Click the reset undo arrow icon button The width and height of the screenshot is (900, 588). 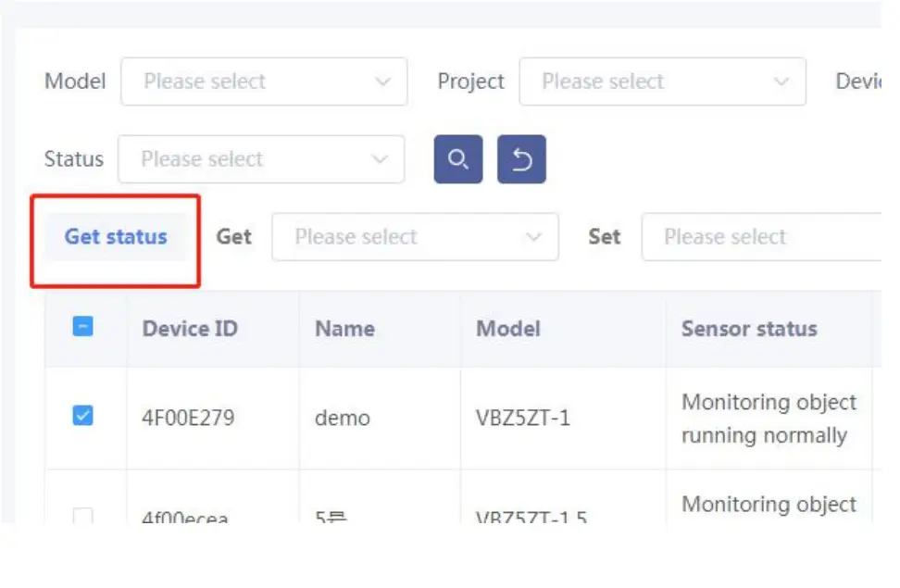point(521,159)
